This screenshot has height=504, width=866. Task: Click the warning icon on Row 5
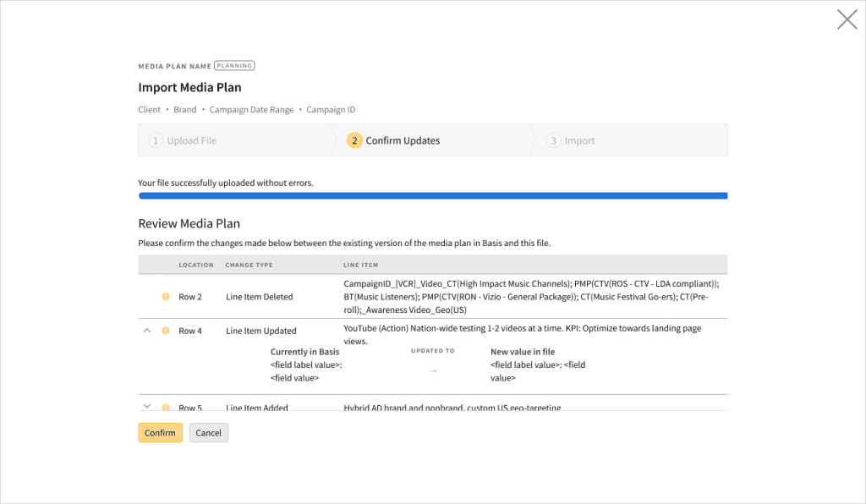click(166, 407)
